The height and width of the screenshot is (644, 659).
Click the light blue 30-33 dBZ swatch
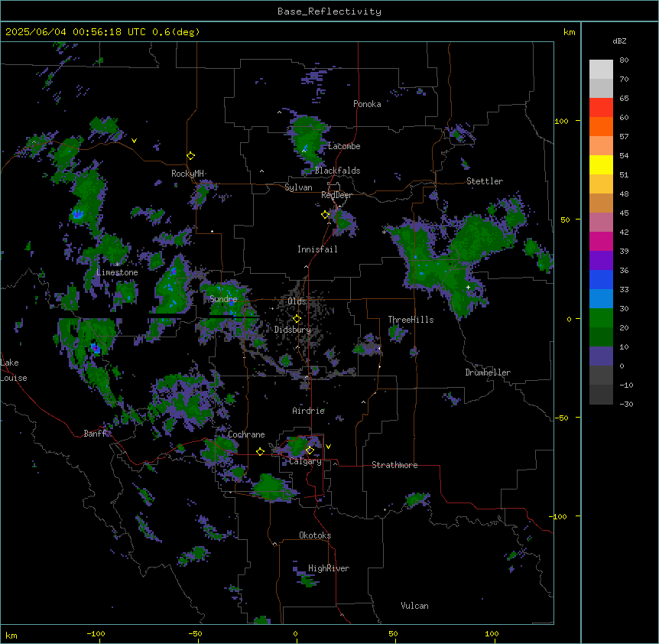(x=601, y=299)
